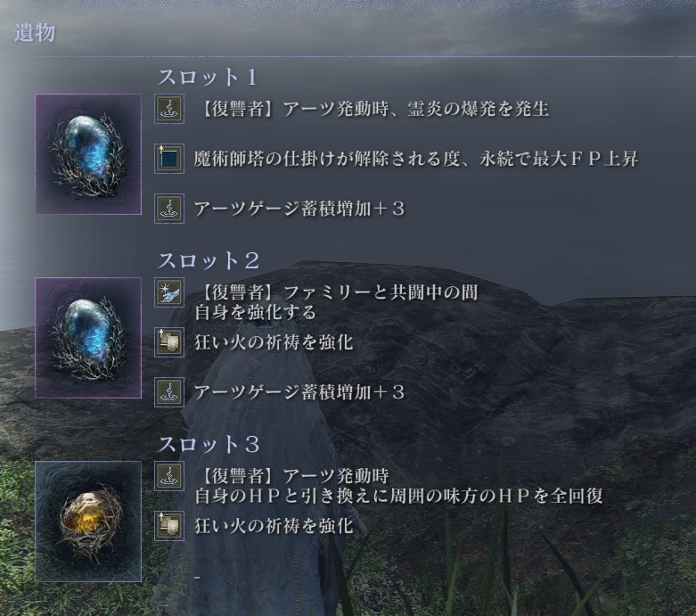Viewport: 696px width, 616px height.
Task: Select Slot 1 アーツゲージ蓄積増加＋３ text
Action: click(299, 209)
